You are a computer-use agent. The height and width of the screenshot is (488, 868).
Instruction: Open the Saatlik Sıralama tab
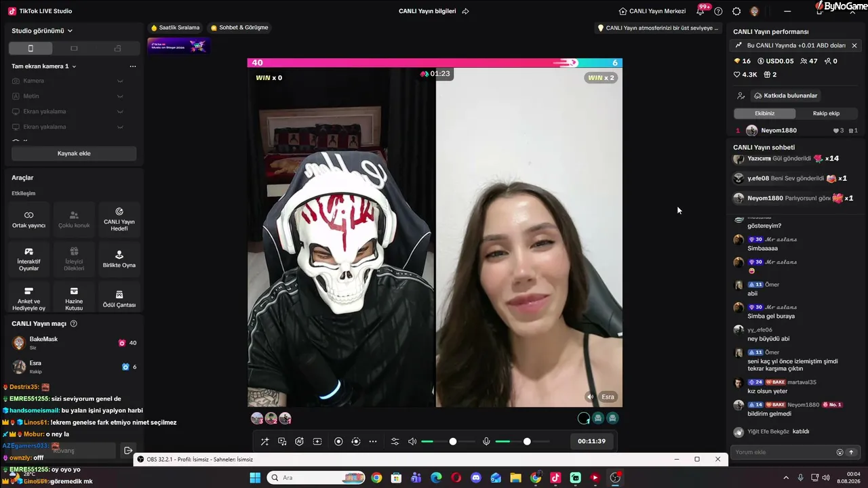176,28
